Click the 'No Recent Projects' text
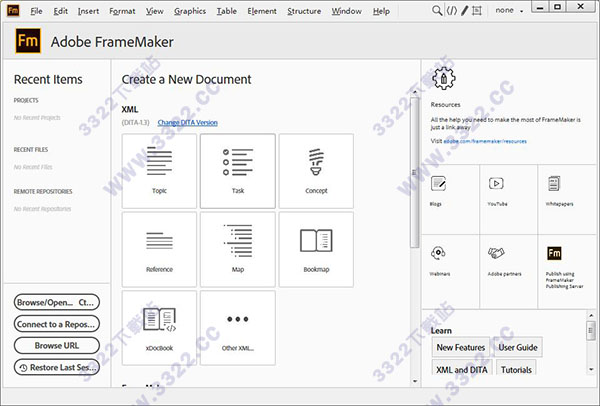 tap(37, 117)
